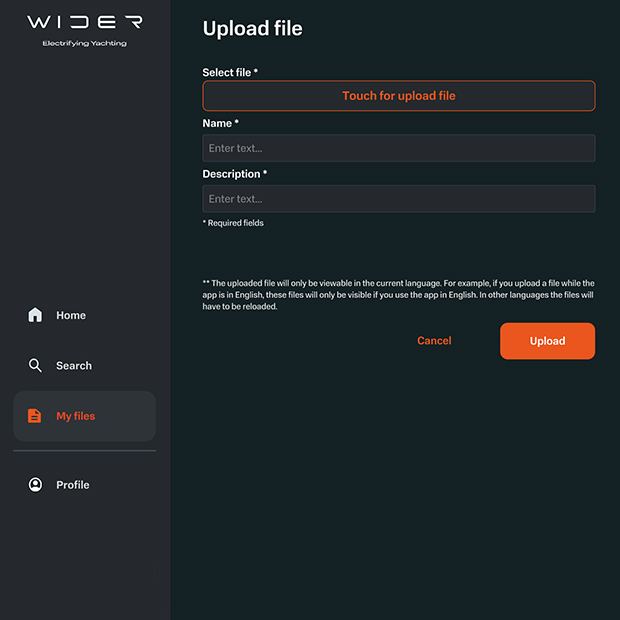620x620 pixels.
Task: Focus the Name text input field
Action: coord(398,148)
